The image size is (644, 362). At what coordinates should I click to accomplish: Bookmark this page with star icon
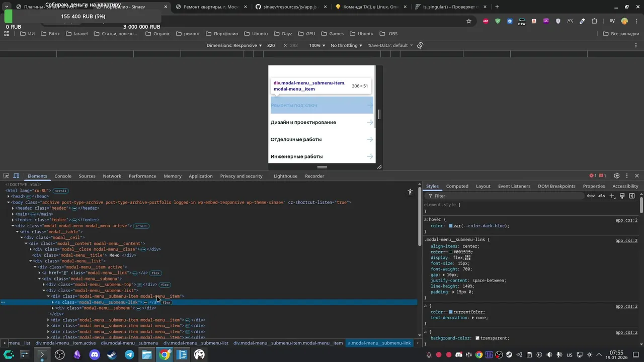(469, 21)
